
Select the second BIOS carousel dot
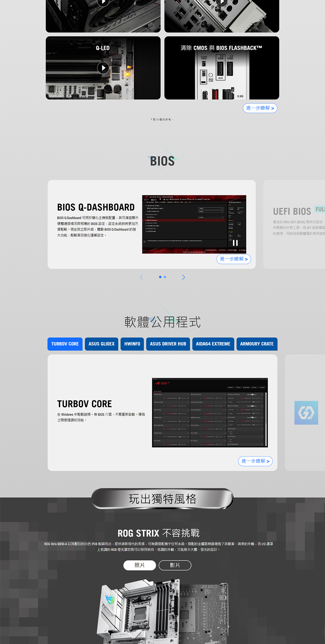[165, 277]
